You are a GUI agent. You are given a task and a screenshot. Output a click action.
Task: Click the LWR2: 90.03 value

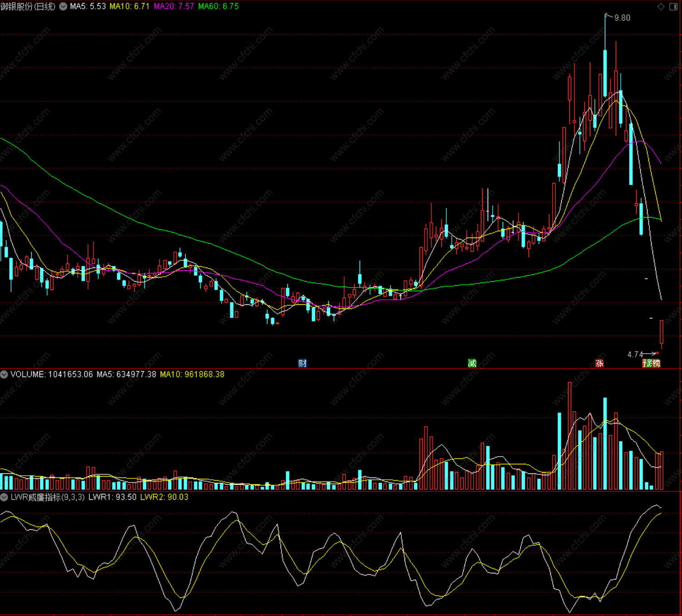164,497
